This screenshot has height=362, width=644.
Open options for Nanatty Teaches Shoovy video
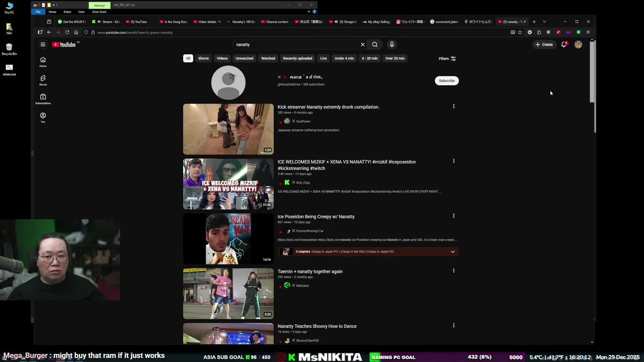click(453, 325)
